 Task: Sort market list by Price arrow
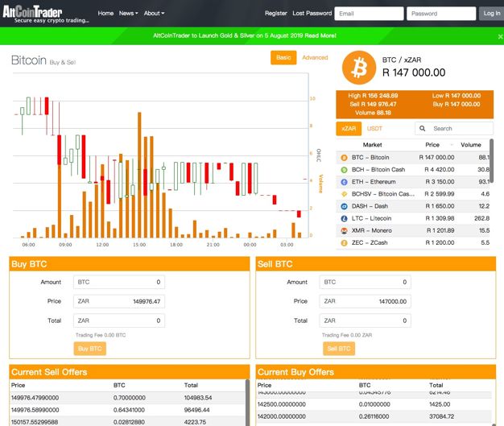coord(452,145)
